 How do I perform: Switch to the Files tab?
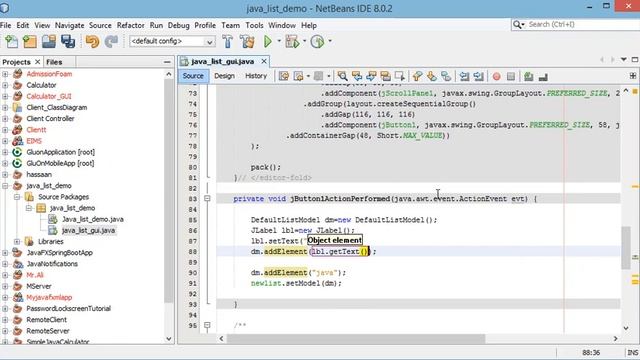click(54, 62)
